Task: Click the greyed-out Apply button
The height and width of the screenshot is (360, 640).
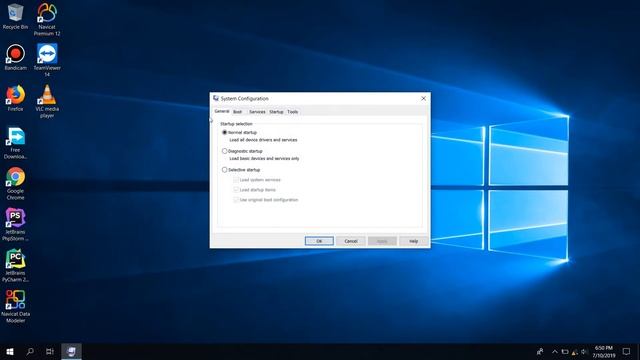Action: coord(382,241)
